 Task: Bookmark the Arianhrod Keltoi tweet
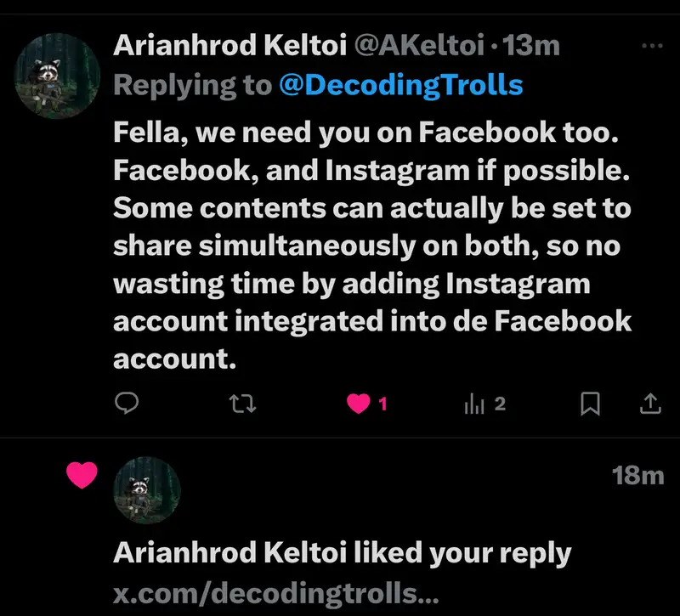click(x=590, y=405)
